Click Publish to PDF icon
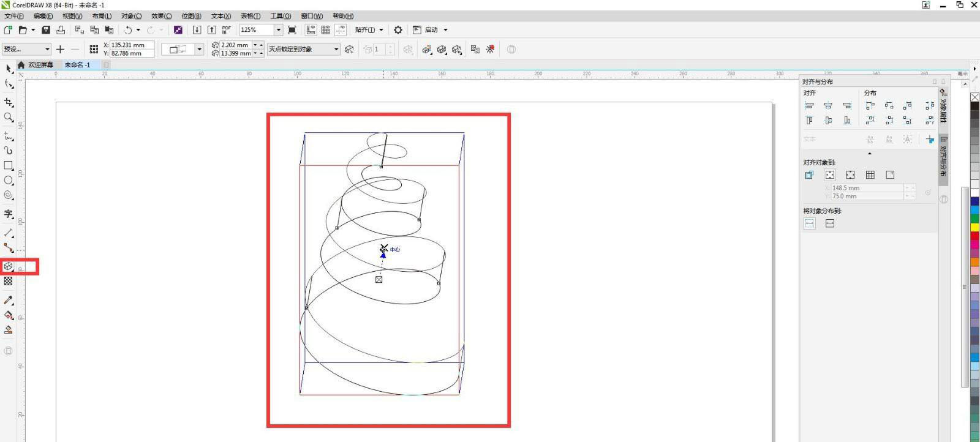Image resolution: width=980 pixels, height=442 pixels. 227,30
